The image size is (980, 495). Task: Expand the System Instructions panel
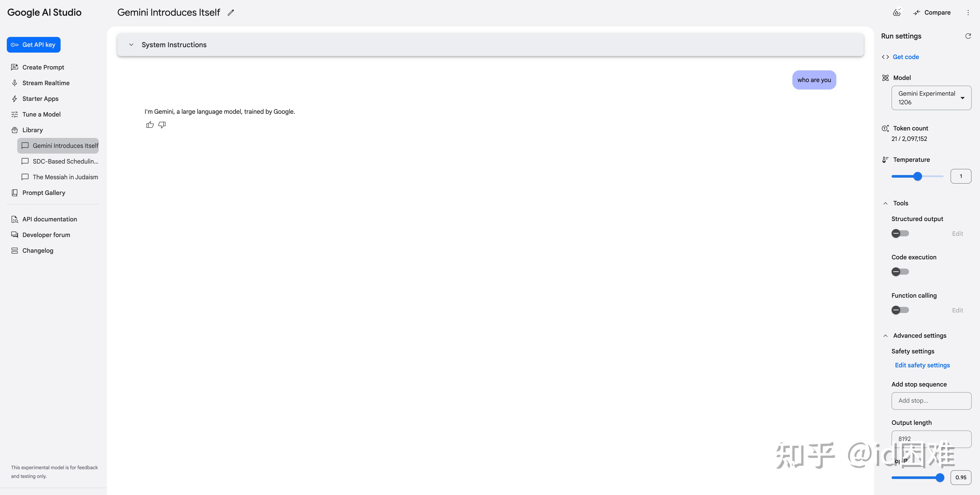pos(131,45)
